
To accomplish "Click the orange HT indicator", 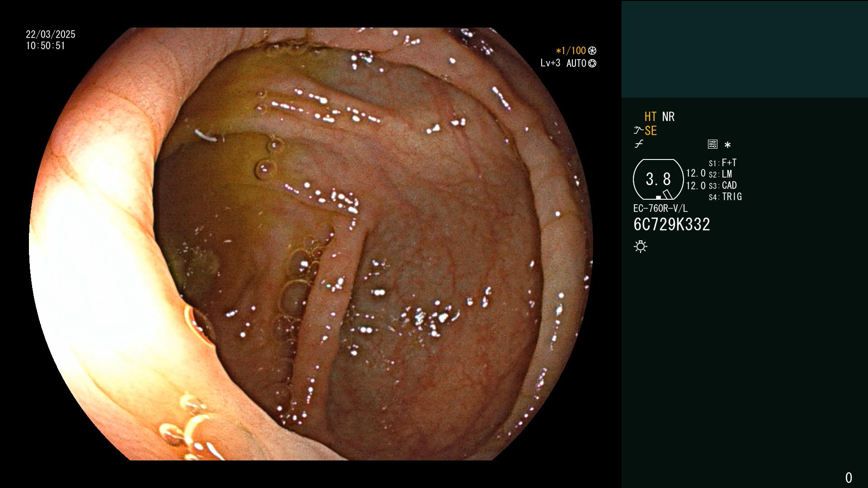I will (651, 117).
